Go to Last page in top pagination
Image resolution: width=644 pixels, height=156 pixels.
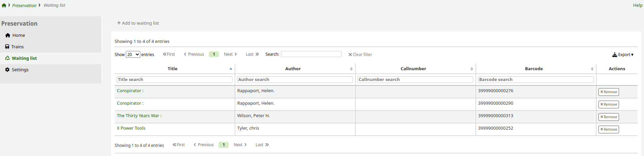[252, 54]
